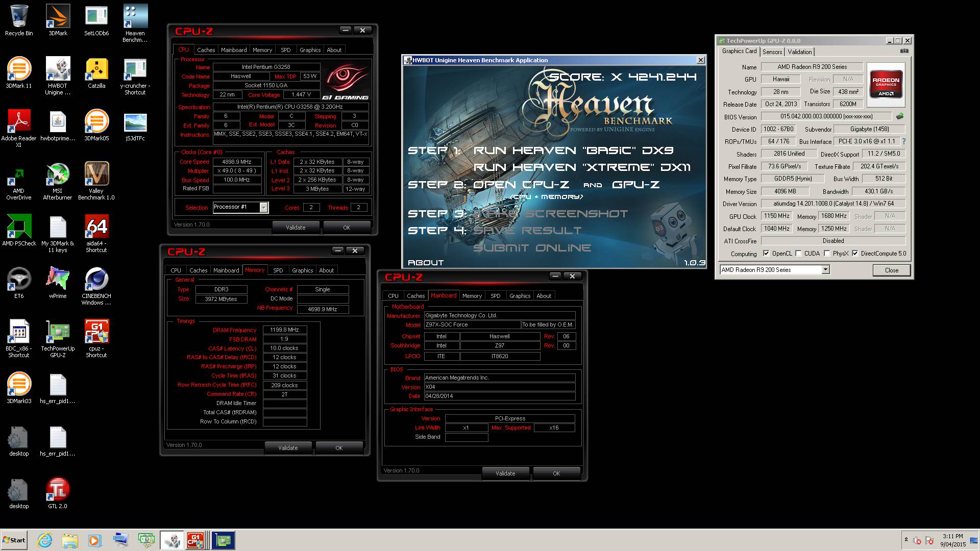The height and width of the screenshot is (551, 980).
Task: Click Submit Online in HWBOT Heaven
Action: 532,248
